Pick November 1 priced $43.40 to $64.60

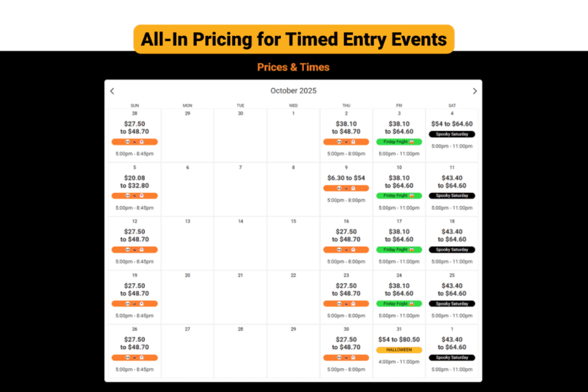click(x=452, y=351)
